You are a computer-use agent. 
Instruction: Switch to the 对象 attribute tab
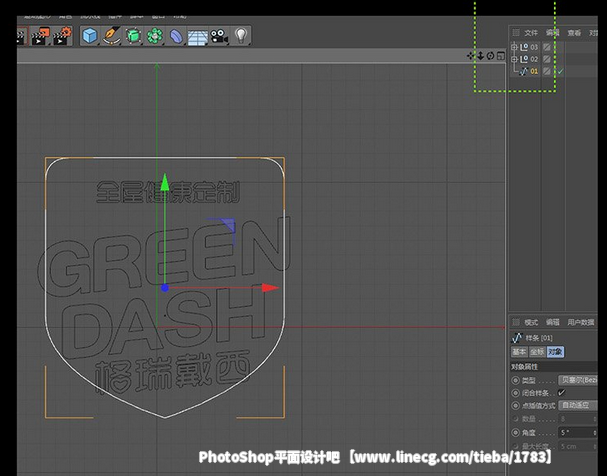pyautogui.click(x=555, y=352)
